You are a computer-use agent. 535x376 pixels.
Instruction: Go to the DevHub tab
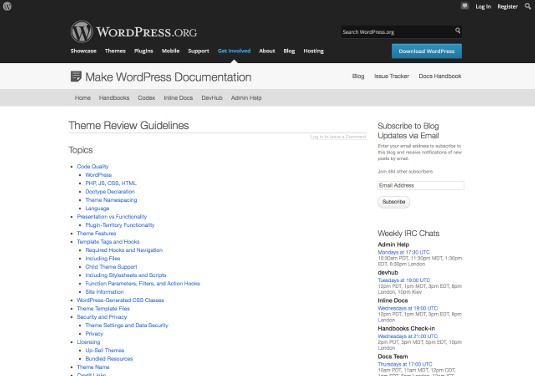tap(212, 98)
